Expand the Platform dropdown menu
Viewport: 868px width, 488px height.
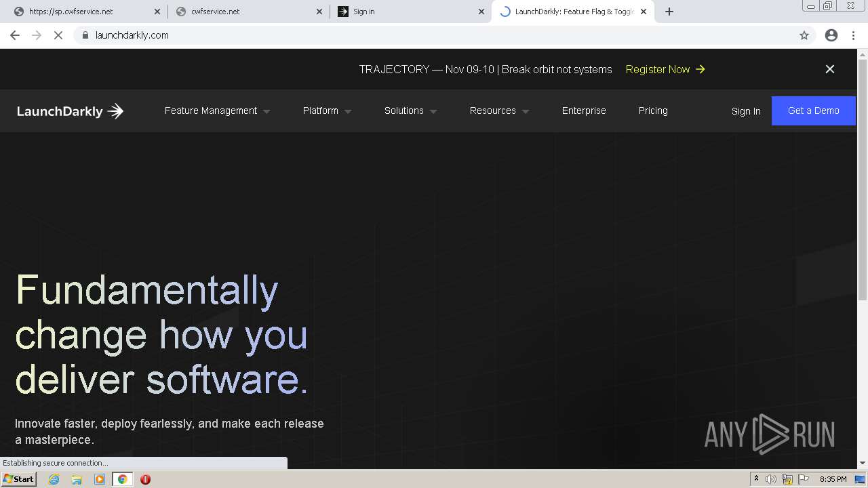pos(328,110)
